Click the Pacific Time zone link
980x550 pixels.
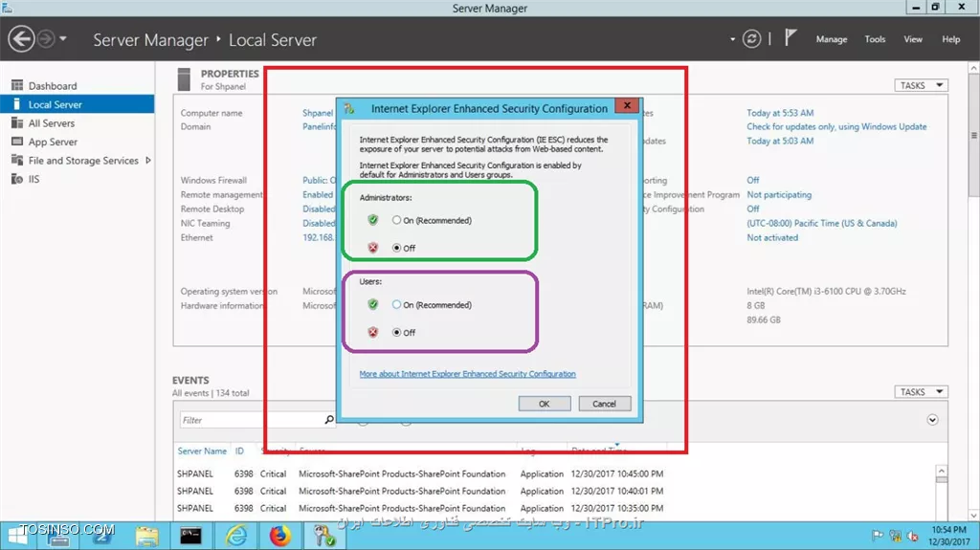(822, 223)
